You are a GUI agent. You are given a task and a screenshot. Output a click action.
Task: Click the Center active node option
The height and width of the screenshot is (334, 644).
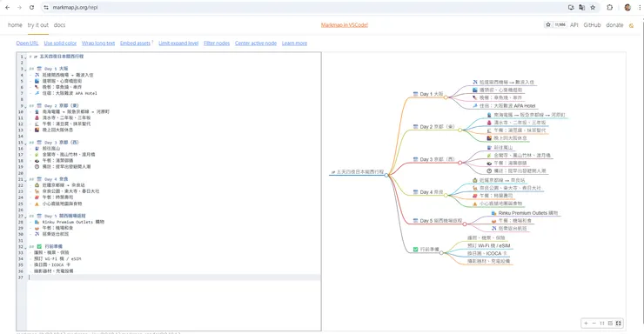pyautogui.click(x=256, y=43)
